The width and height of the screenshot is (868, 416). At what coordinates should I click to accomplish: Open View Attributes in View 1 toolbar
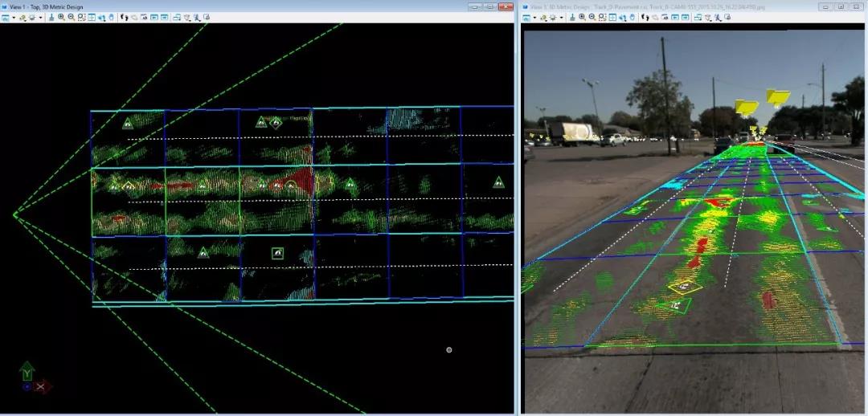click(6, 17)
